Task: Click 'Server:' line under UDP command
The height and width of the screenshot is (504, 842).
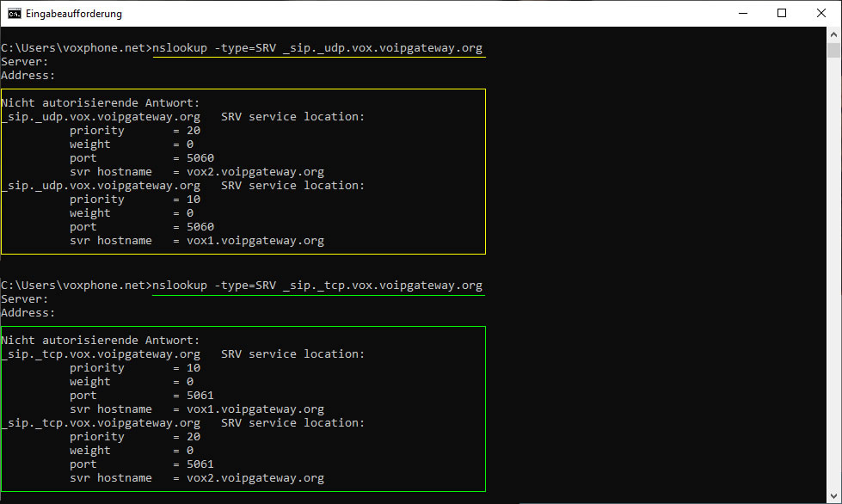Action: (x=25, y=61)
